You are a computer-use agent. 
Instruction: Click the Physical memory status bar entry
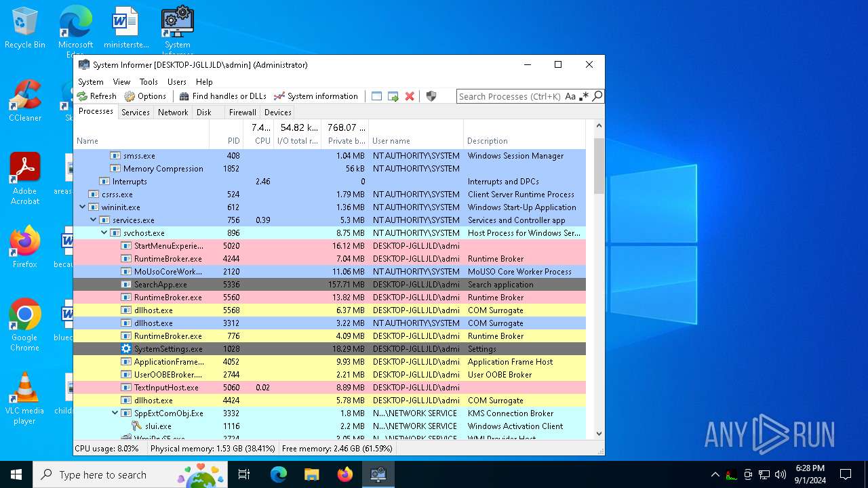tap(213, 449)
